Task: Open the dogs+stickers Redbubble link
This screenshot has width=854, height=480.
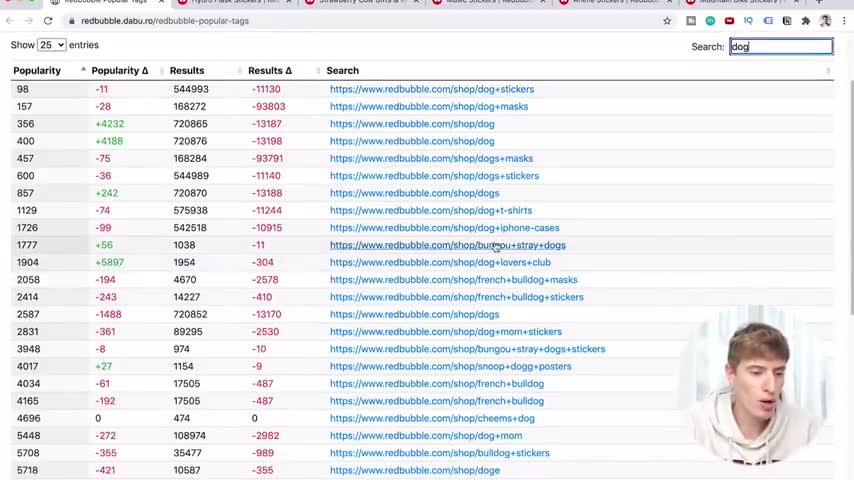Action: tap(435, 175)
